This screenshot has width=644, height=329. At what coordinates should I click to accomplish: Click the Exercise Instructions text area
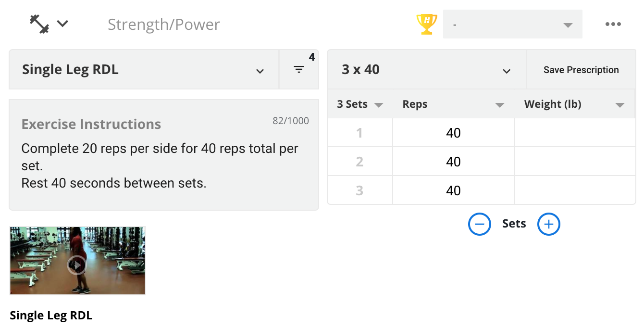coord(164,155)
